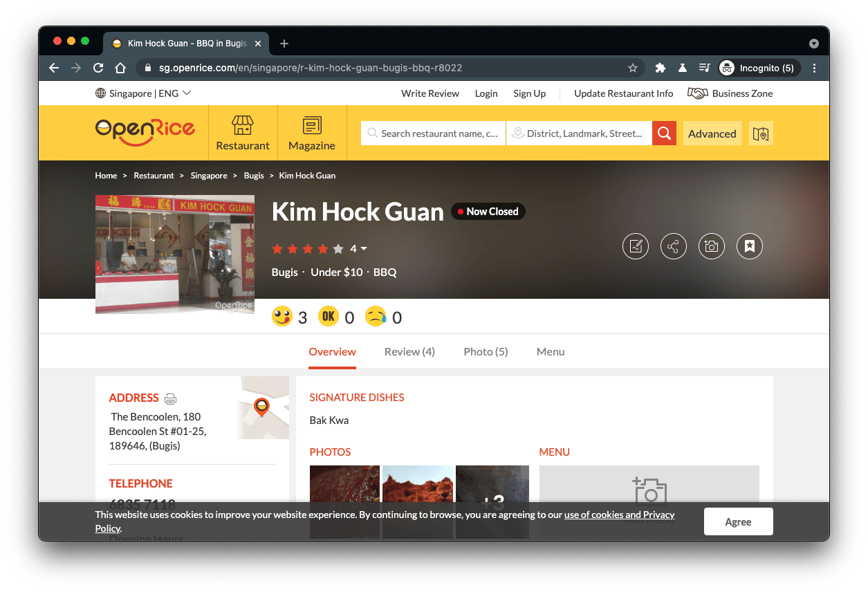Click the red search magnifier button
868x592 pixels.
[x=664, y=133]
